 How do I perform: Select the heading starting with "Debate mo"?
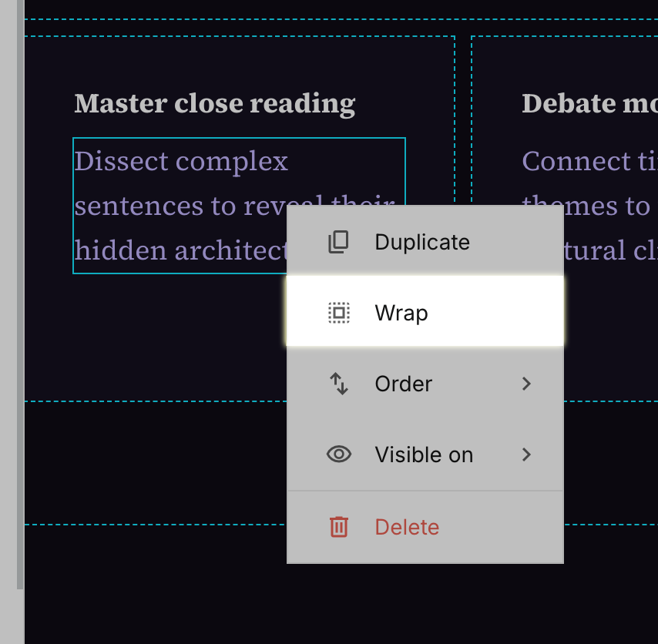click(589, 104)
